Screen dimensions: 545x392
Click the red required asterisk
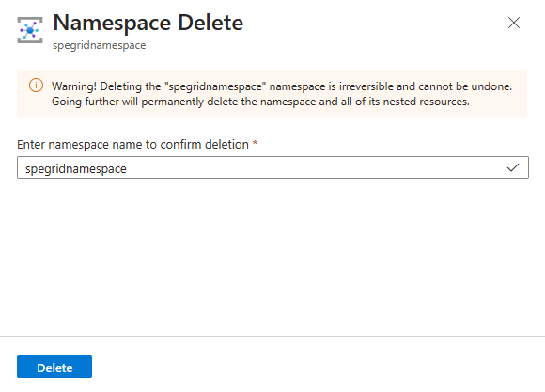coord(255,143)
